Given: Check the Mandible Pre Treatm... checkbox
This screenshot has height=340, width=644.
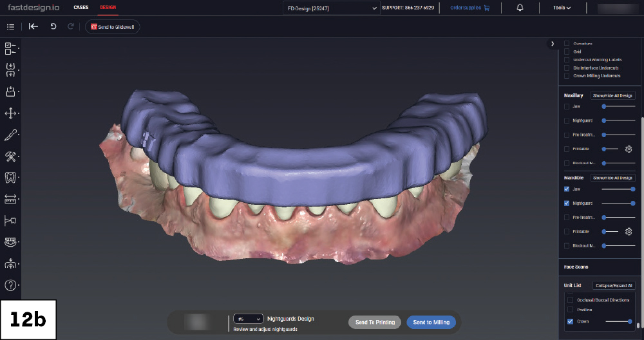Looking at the screenshot, I should [567, 218].
